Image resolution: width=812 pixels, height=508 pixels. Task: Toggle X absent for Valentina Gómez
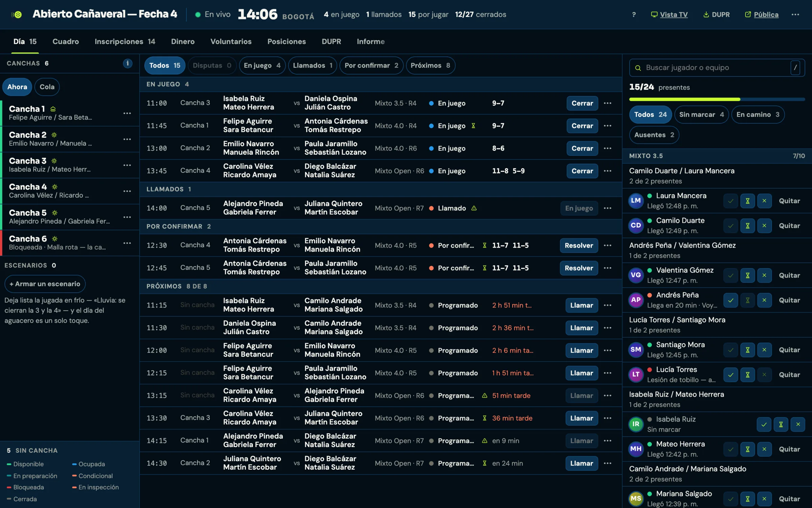coord(764,275)
